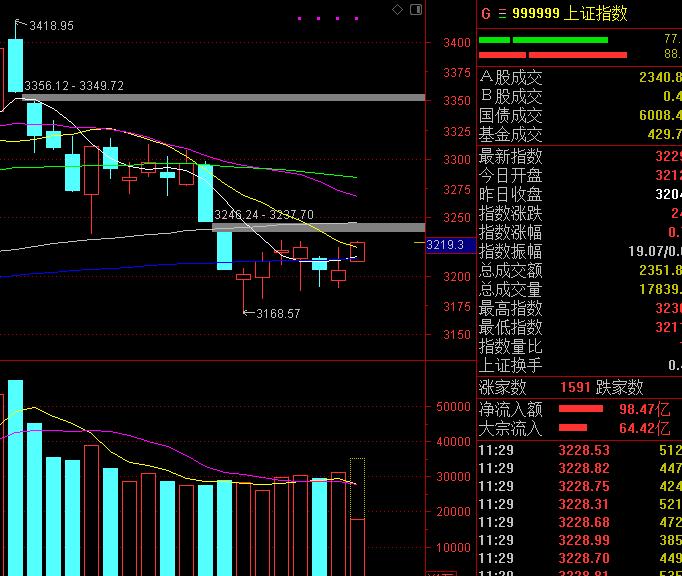Click the upper gray gap band near 3350
This screenshot has height=576, width=682.
point(224,97)
